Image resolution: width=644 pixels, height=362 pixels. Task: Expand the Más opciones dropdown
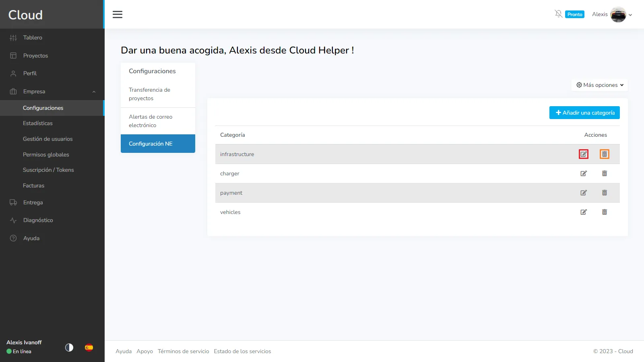click(x=600, y=85)
